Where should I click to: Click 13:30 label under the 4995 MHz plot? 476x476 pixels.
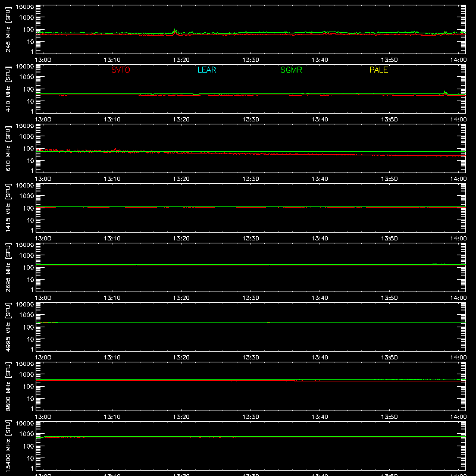(x=250, y=358)
